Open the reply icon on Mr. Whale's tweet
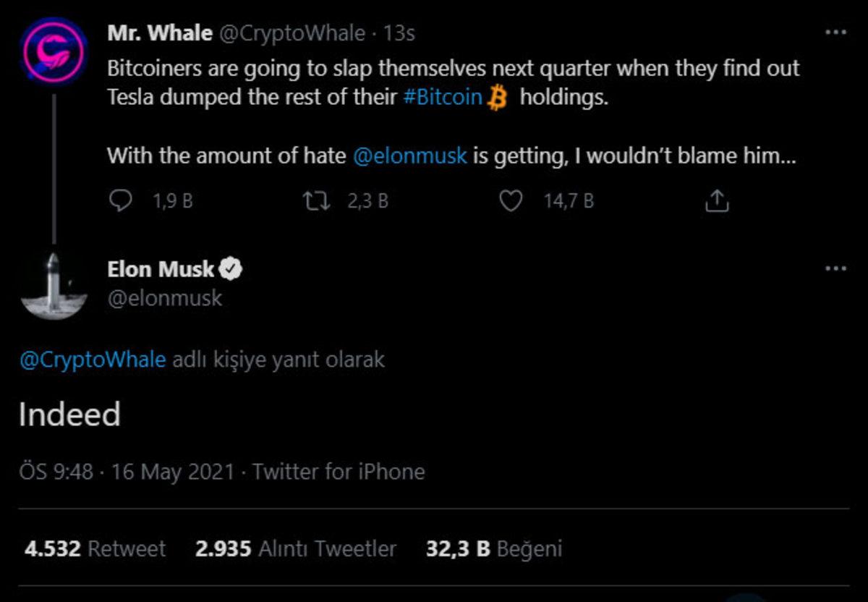The width and height of the screenshot is (868, 602). click(x=122, y=201)
